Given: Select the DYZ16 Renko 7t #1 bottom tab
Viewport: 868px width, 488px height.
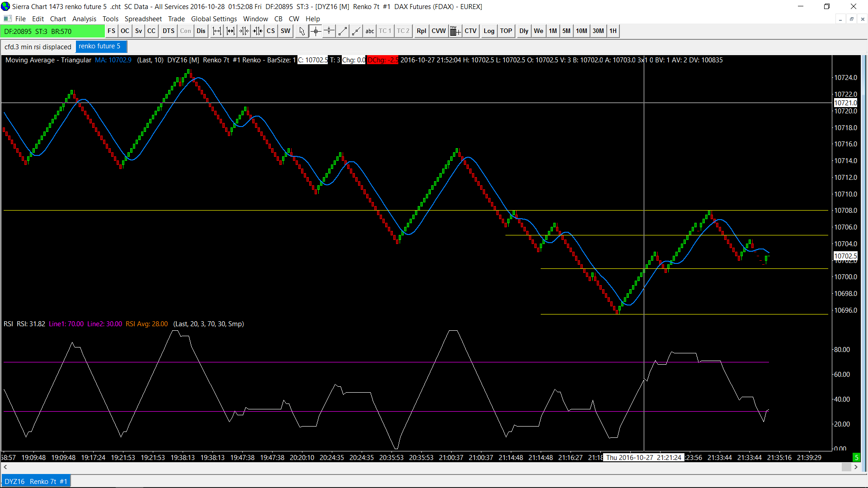Looking at the screenshot, I should click(x=36, y=481).
